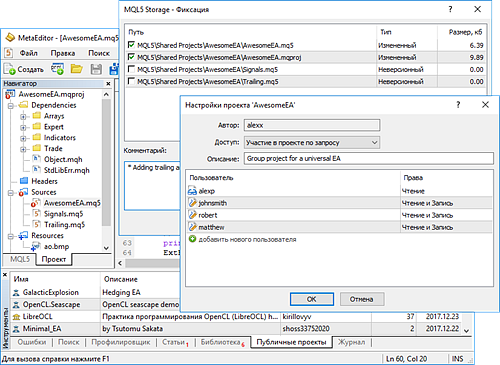Switch to the MQL5 navigator tab
Screen dimensions: 500x365
pyautogui.click(x=20, y=259)
